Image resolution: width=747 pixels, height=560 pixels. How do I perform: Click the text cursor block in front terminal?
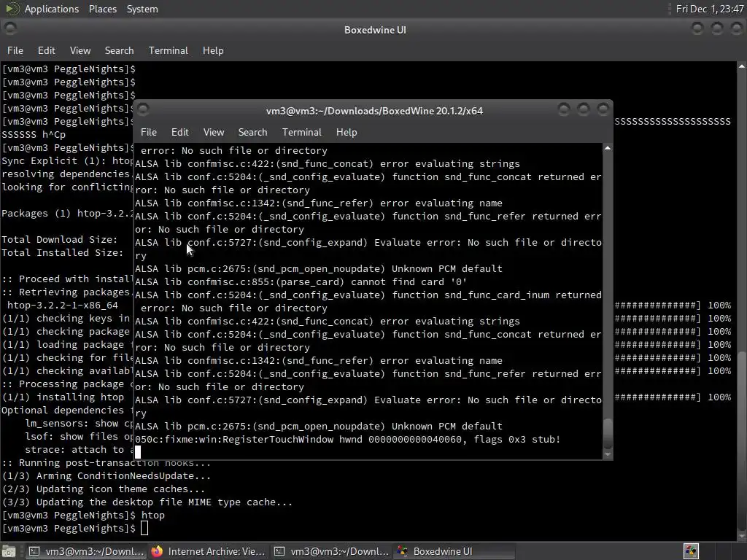(138, 452)
